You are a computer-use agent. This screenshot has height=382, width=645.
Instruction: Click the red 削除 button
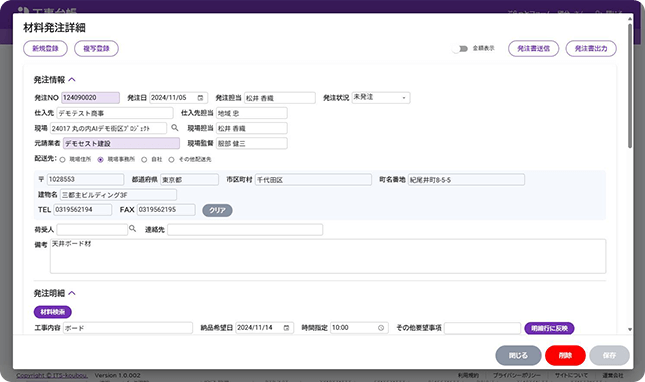pos(565,355)
